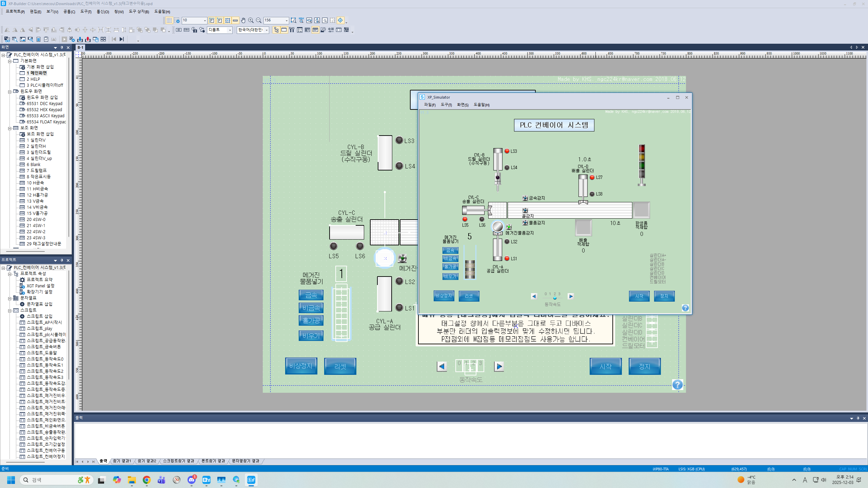This screenshot has width=868, height=488.
Task: Click 비우기 button on editor canvas
Action: point(311,335)
